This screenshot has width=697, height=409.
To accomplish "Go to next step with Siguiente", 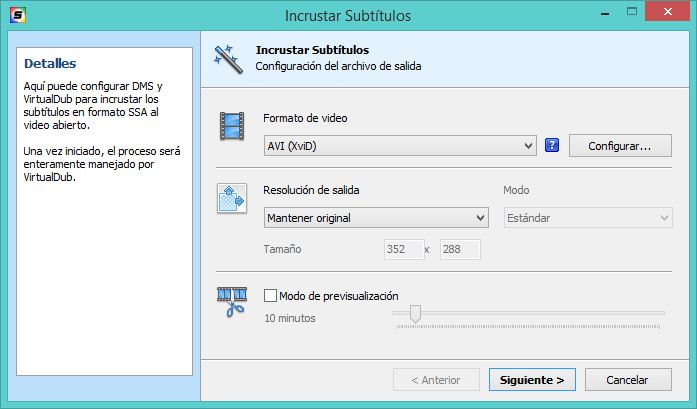I will click(x=532, y=380).
